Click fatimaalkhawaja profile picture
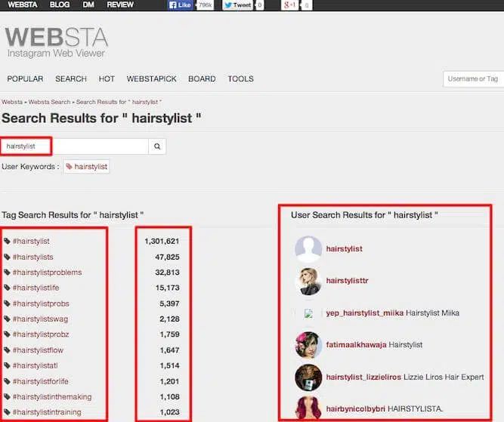504x422 pixels. 308,344
